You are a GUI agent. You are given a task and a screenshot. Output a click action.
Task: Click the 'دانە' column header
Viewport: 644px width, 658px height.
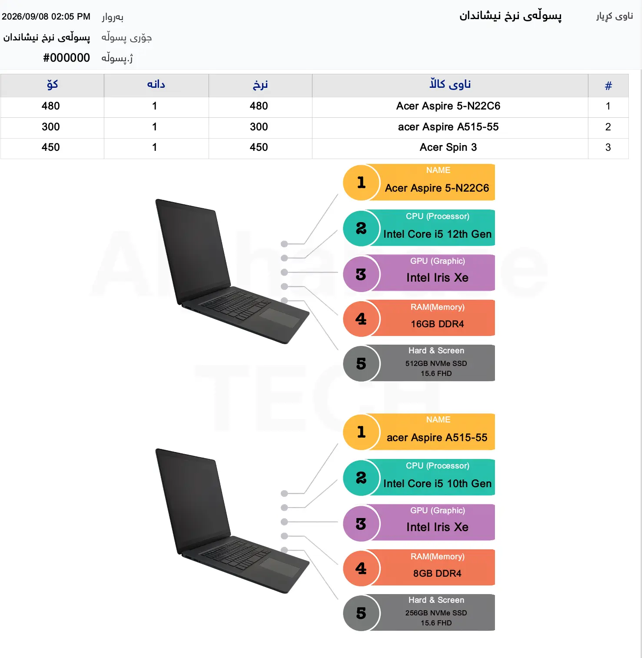coord(156,86)
